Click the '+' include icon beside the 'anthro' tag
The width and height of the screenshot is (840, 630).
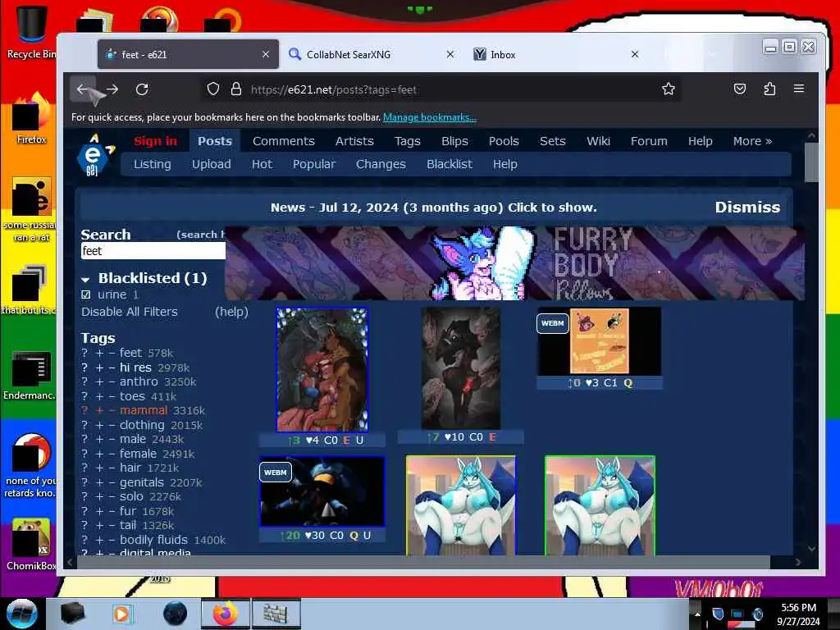99,382
